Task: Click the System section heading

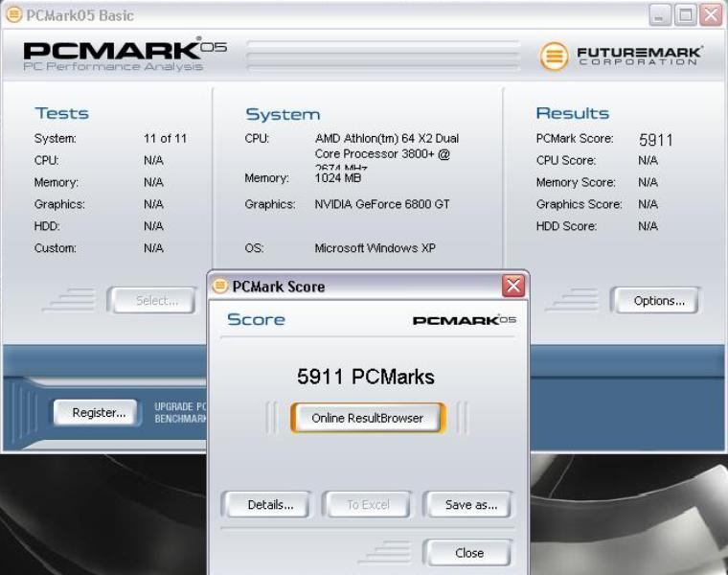Action: 283,114
